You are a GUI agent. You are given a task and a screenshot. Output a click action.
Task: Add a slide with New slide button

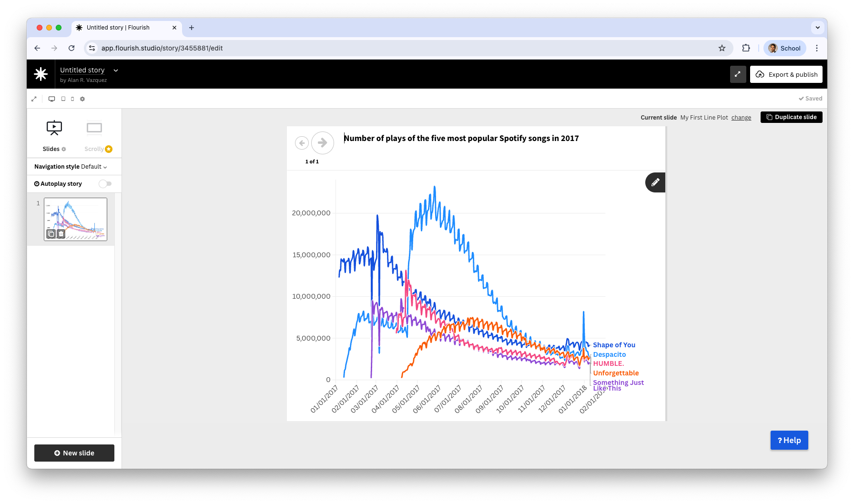[x=74, y=453]
